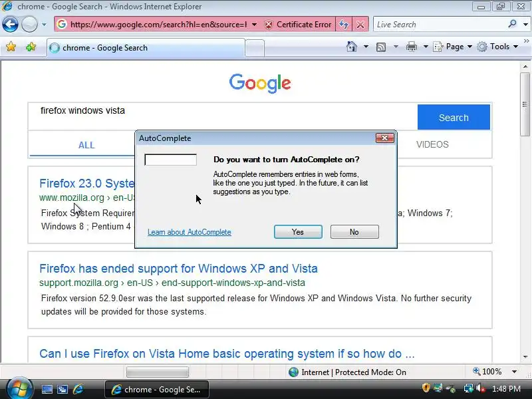Screen dimensions: 532x399
Task: Click the security shield tray icon
Action: [426, 388]
